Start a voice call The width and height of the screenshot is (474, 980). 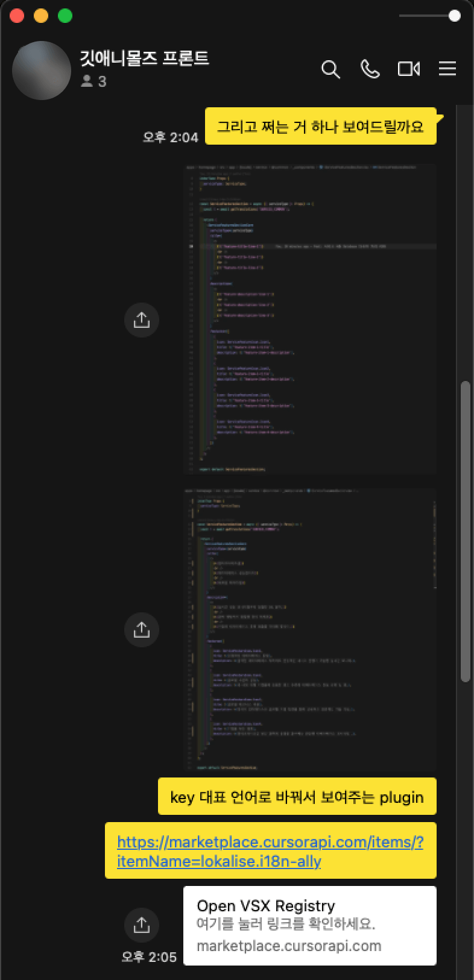(370, 69)
